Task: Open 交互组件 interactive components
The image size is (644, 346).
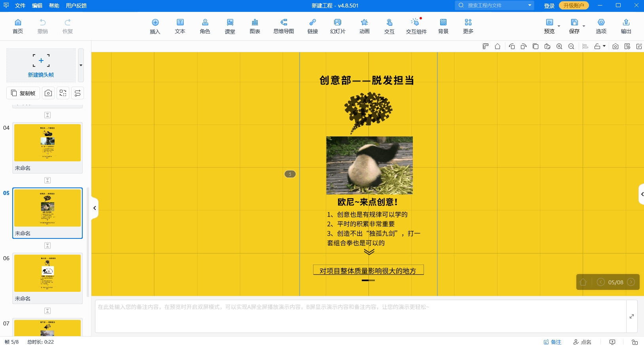Action: [x=416, y=26]
